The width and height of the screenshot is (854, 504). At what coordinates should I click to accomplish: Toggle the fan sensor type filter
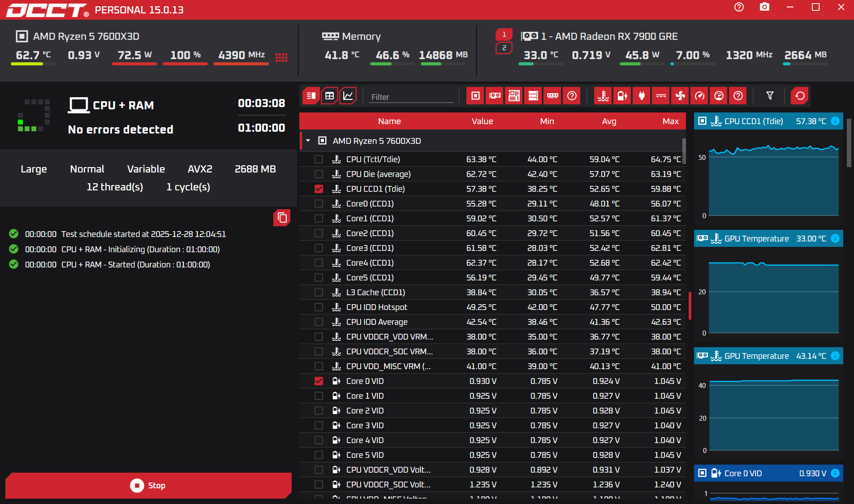681,96
